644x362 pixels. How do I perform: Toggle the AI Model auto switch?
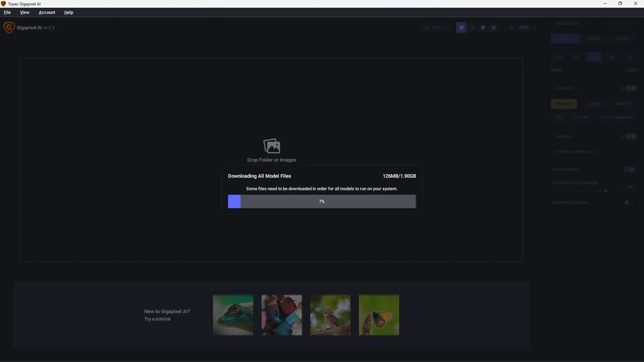pos(631,88)
